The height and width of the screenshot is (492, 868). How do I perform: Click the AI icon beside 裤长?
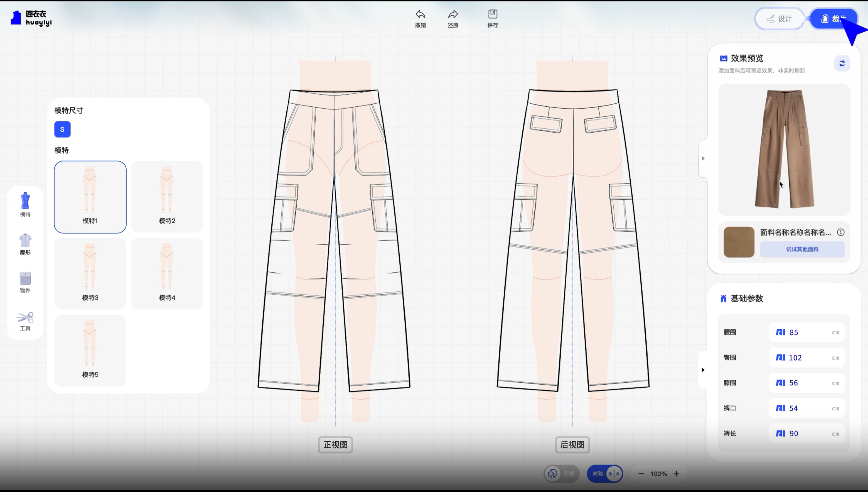(x=781, y=434)
